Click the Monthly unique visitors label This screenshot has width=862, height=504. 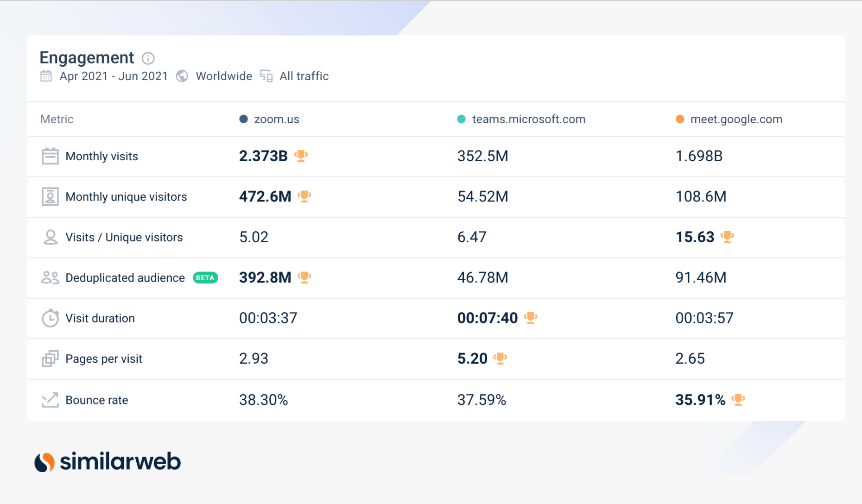pos(126,197)
